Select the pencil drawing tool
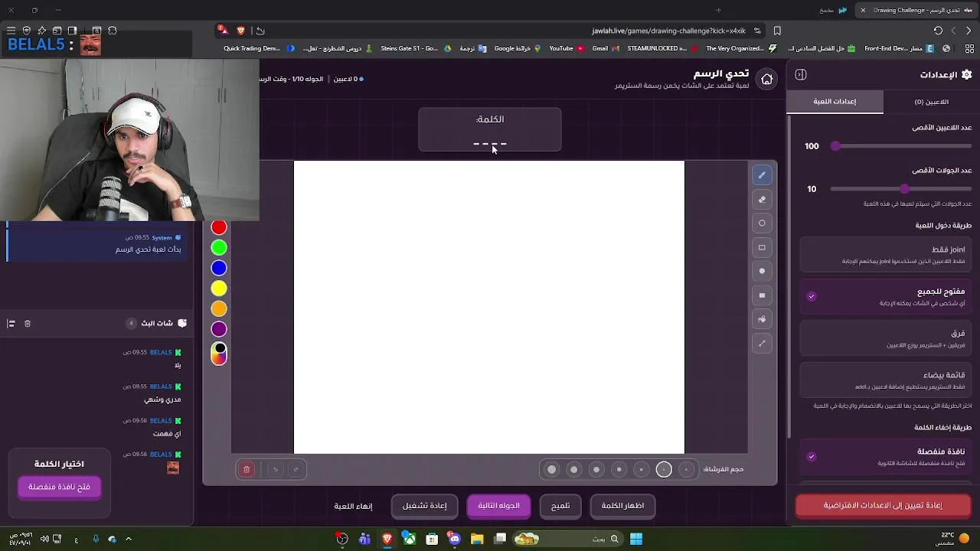 pyautogui.click(x=762, y=175)
